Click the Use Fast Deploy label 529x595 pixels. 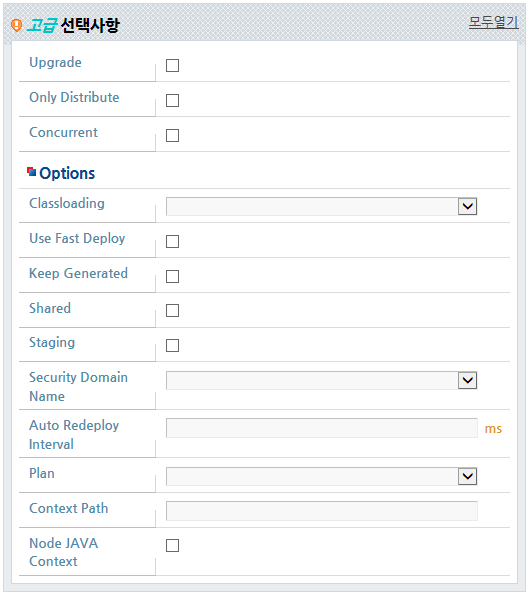77,239
